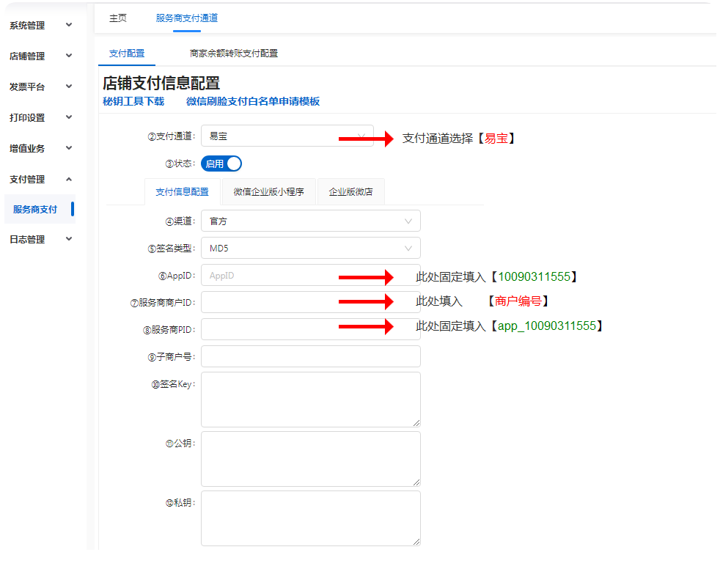The height and width of the screenshot is (588, 720).
Task: Expand the 店铺管理 sidebar menu
Action: point(40,56)
